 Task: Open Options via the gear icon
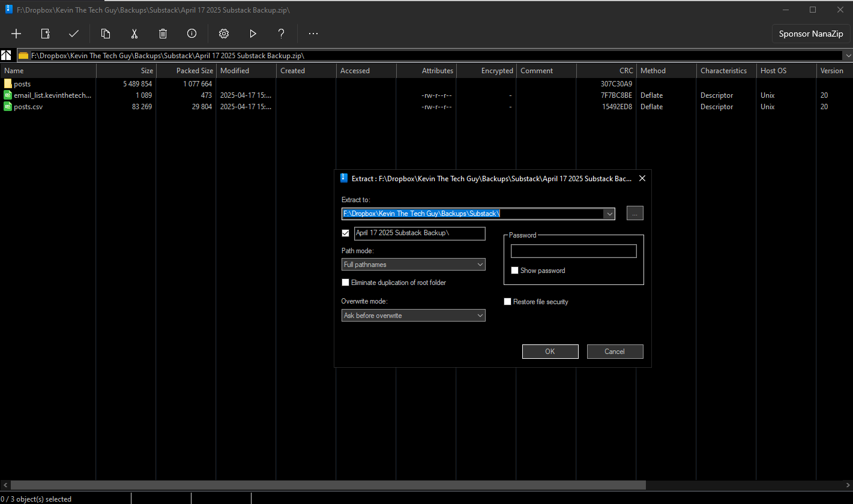click(x=224, y=34)
